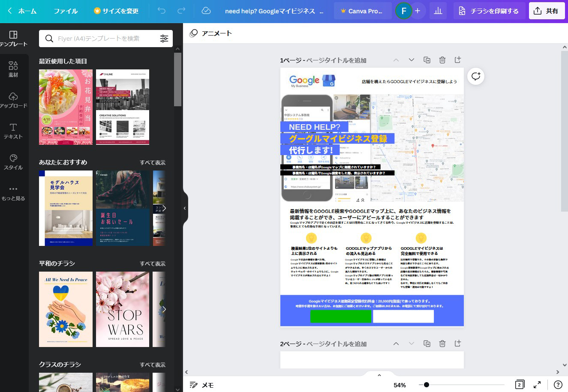The width and height of the screenshot is (568, 392).
Task: Add a new page after page 2
Action: [x=458, y=344]
